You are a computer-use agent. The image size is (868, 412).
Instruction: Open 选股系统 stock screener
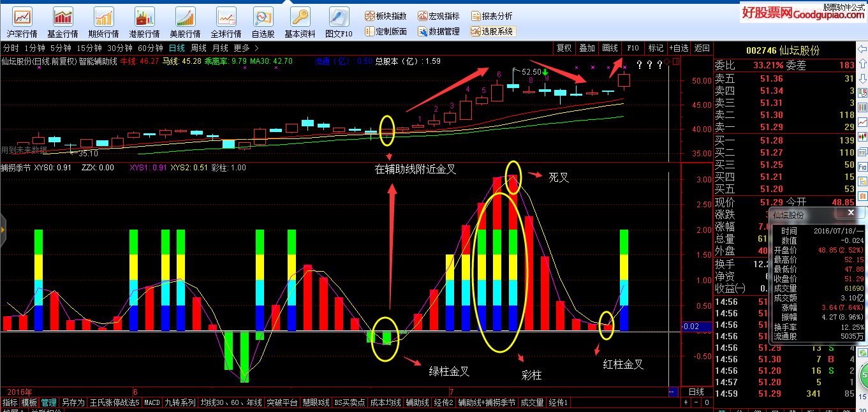pos(492,31)
